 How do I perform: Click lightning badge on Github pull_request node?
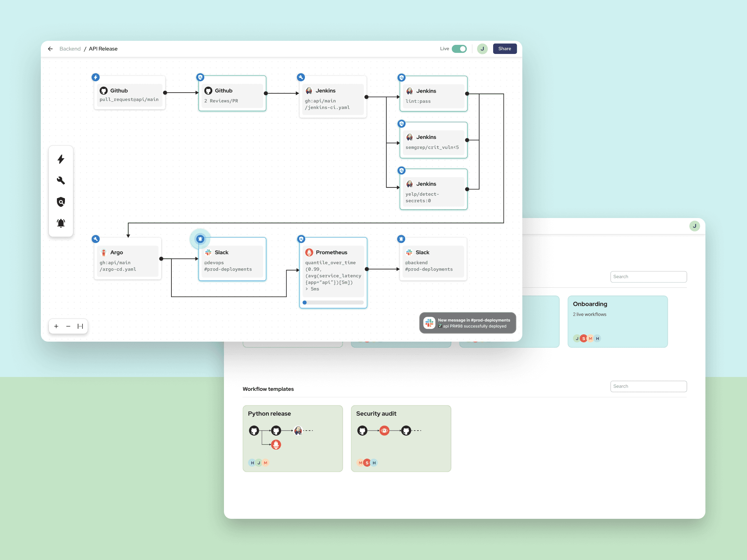click(96, 77)
